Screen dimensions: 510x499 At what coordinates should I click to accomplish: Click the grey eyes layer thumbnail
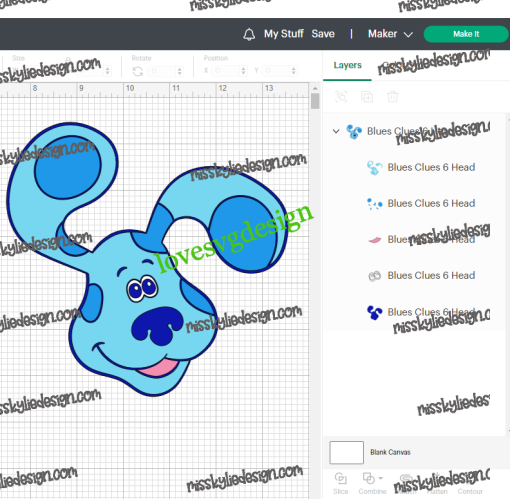(x=374, y=276)
